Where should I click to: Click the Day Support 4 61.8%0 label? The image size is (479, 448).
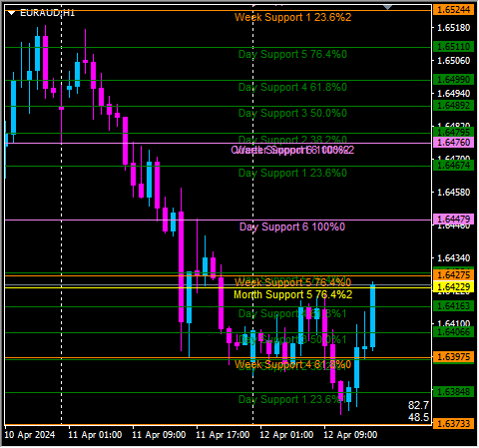point(292,87)
